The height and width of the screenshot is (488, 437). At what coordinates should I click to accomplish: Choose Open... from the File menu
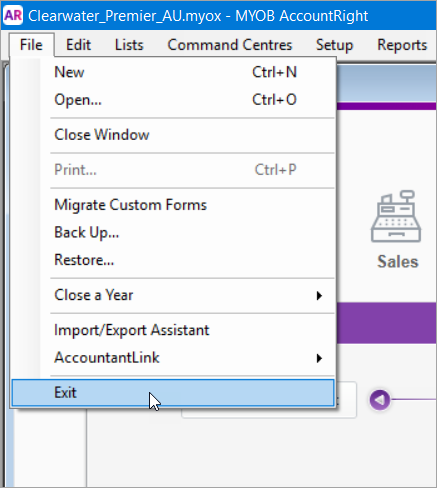point(173,99)
